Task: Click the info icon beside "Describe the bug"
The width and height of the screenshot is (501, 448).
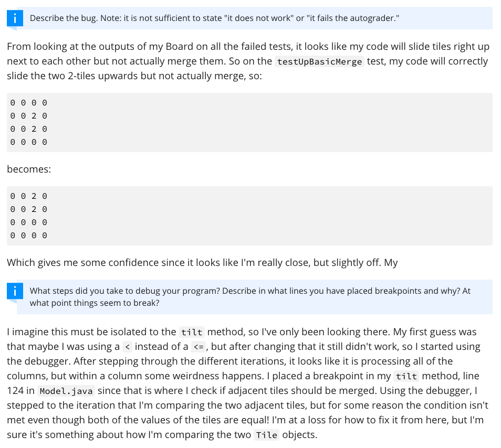Action: tap(16, 18)
